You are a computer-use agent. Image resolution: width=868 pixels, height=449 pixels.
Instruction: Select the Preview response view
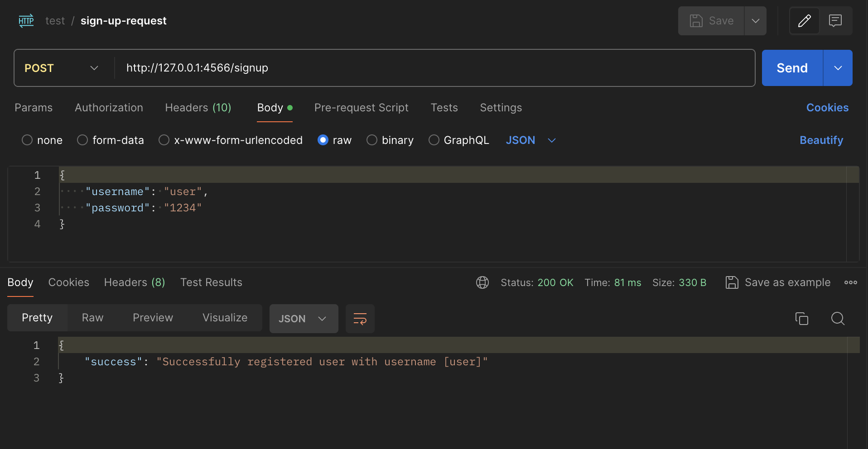pyautogui.click(x=153, y=318)
